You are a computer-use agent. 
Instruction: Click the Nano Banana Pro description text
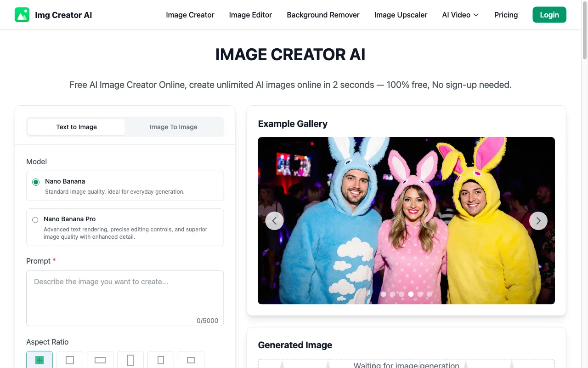pos(125,233)
